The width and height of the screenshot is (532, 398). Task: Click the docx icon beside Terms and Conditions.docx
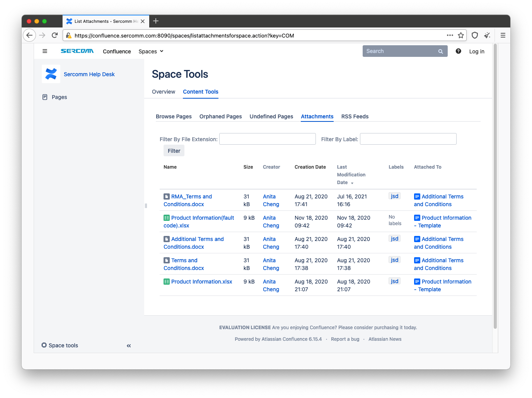tap(167, 260)
